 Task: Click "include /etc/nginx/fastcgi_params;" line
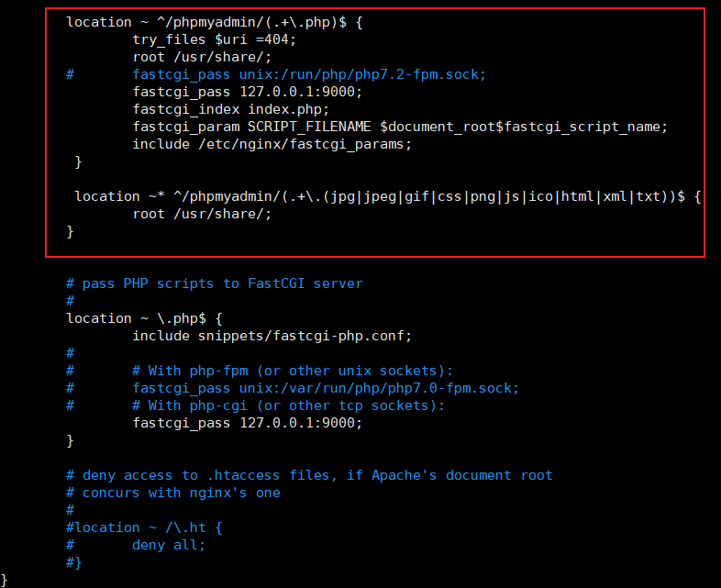pos(272,144)
